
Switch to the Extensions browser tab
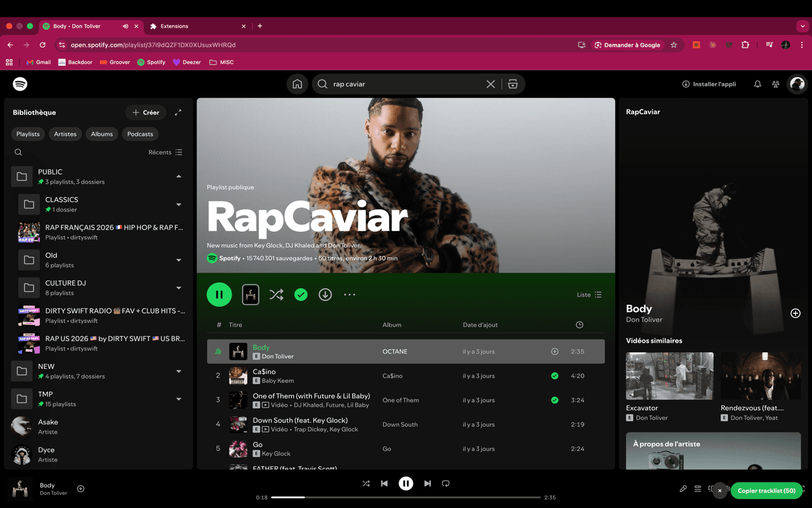point(198,26)
